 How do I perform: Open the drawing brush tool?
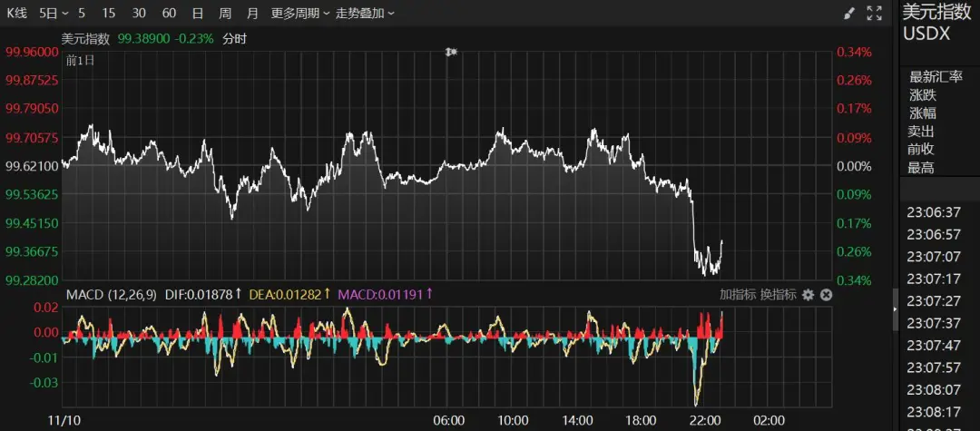(x=849, y=14)
